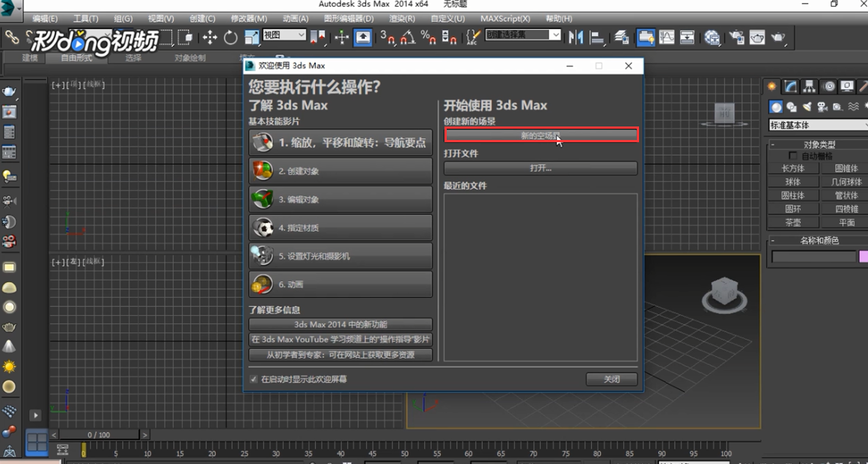Click the pink object color swatch
This screenshot has width=868, height=464.
pyautogui.click(x=864, y=257)
